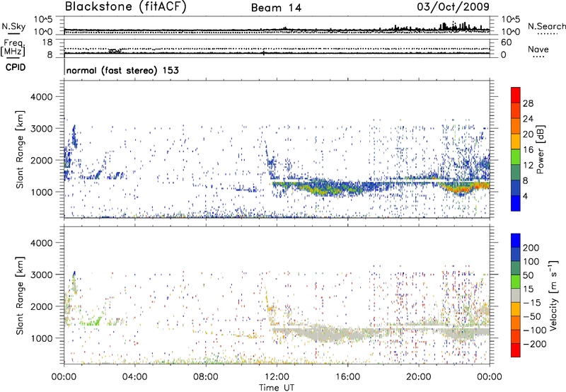Click the blue top of velocity colorbar
Viewport: 566px width, 392px height.
516,241
